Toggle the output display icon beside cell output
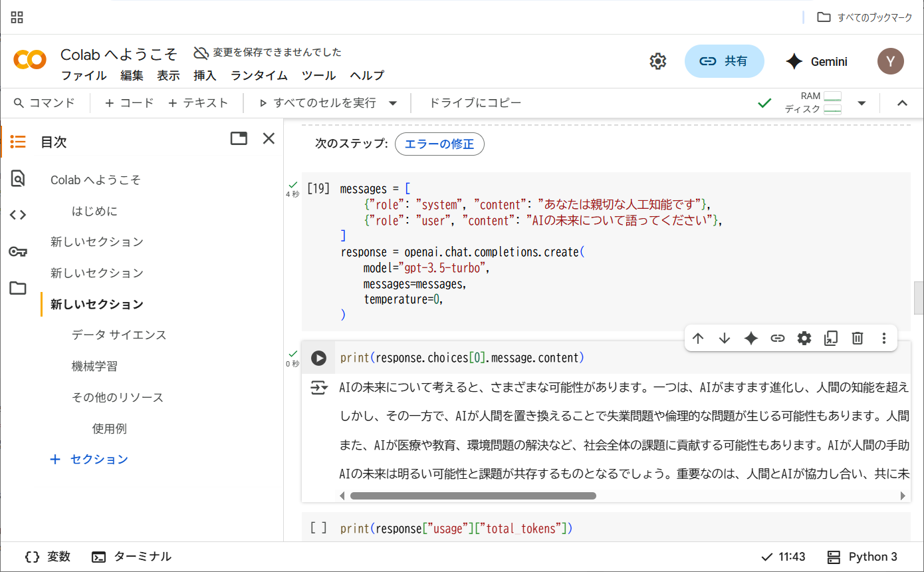Image resolution: width=924 pixels, height=572 pixels. click(x=319, y=388)
